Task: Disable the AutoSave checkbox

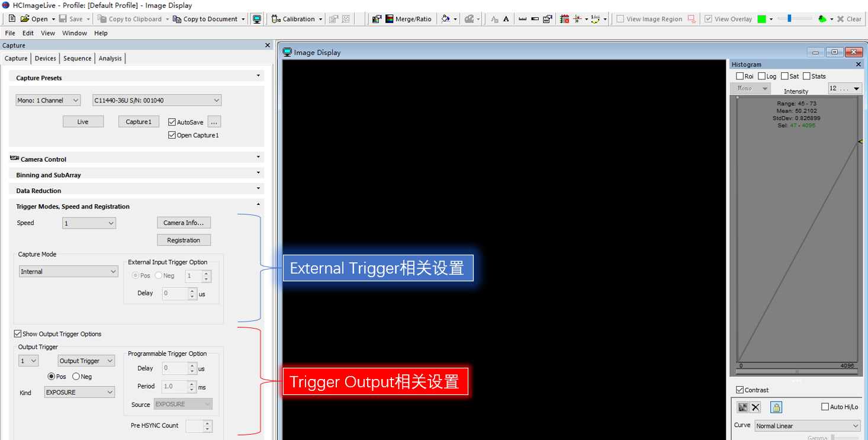Action: (x=172, y=122)
